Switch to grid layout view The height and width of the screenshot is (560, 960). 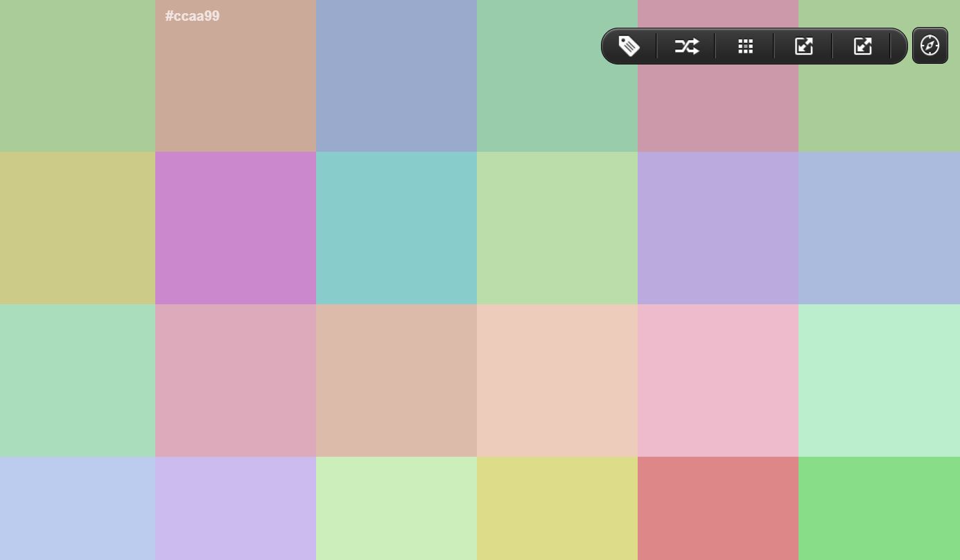pos(745,46)
